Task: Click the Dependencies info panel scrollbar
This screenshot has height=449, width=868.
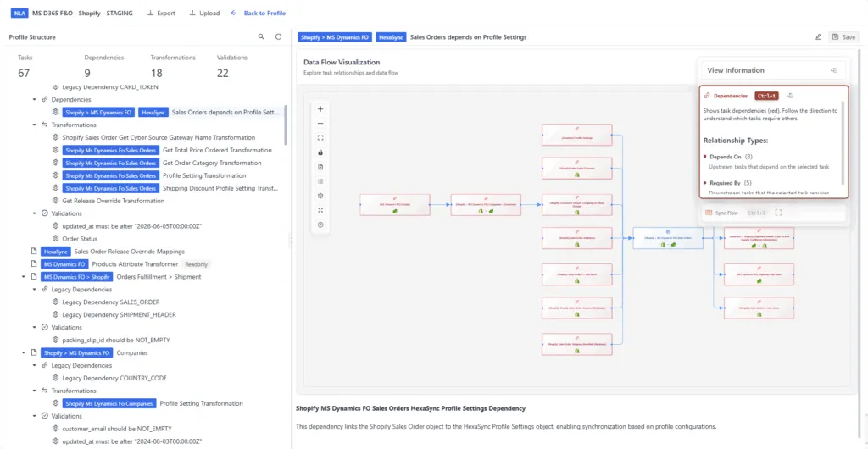Action: click(843, 142)
